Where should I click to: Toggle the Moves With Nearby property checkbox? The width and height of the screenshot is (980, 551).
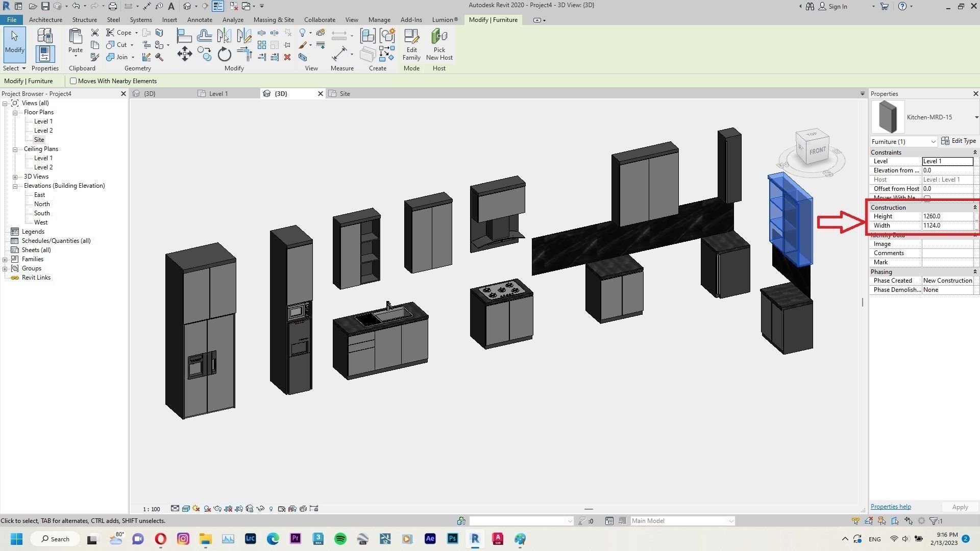tap(927, 198)
